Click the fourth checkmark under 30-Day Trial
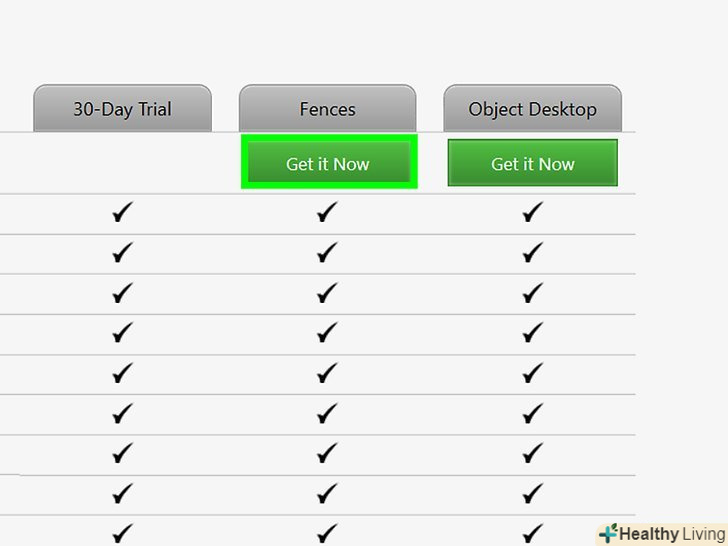The image size is (728, 546). (x=122, y=333)
